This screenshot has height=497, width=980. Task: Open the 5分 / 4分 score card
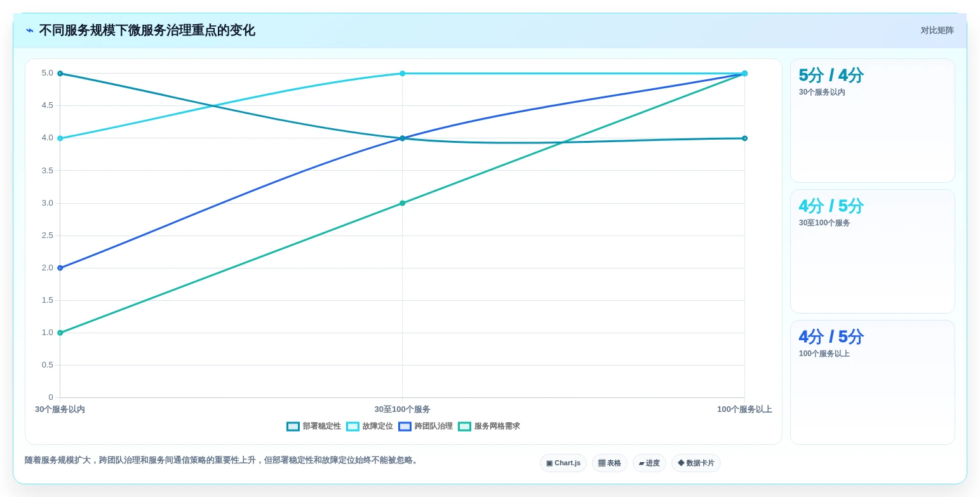click(x=873, y=121)
